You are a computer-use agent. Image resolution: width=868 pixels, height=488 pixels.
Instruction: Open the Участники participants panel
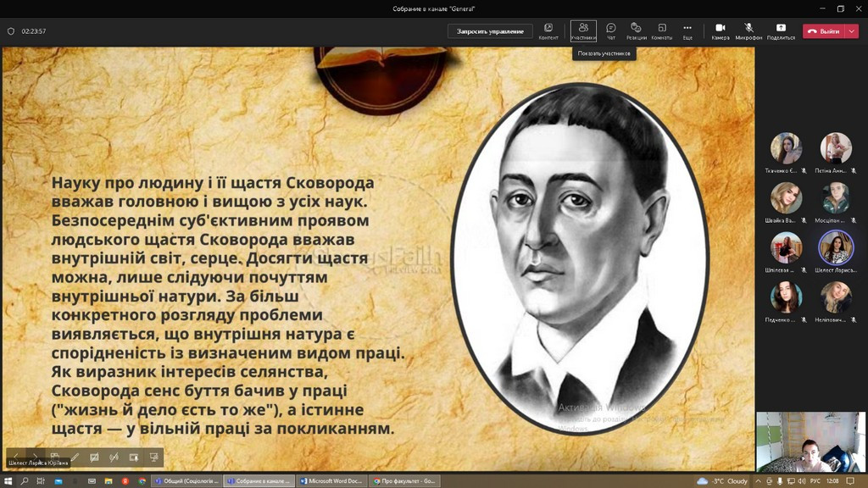pos(583,30)
